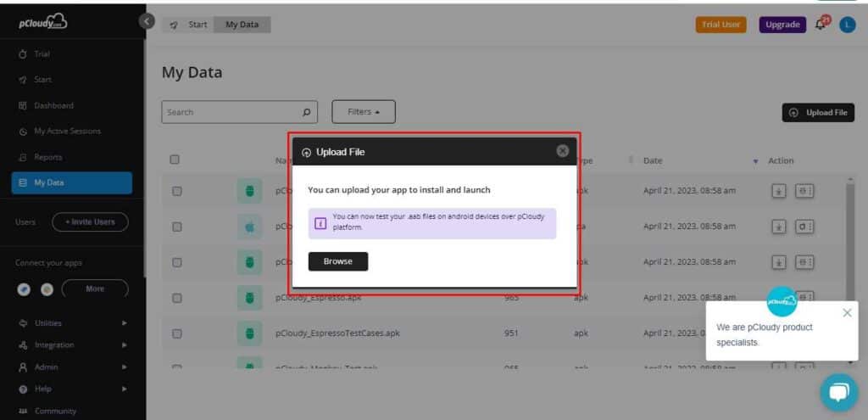Click the Integration icon in the sidebar
Viewport: 868px width, 420px height.
click(23, 345)
